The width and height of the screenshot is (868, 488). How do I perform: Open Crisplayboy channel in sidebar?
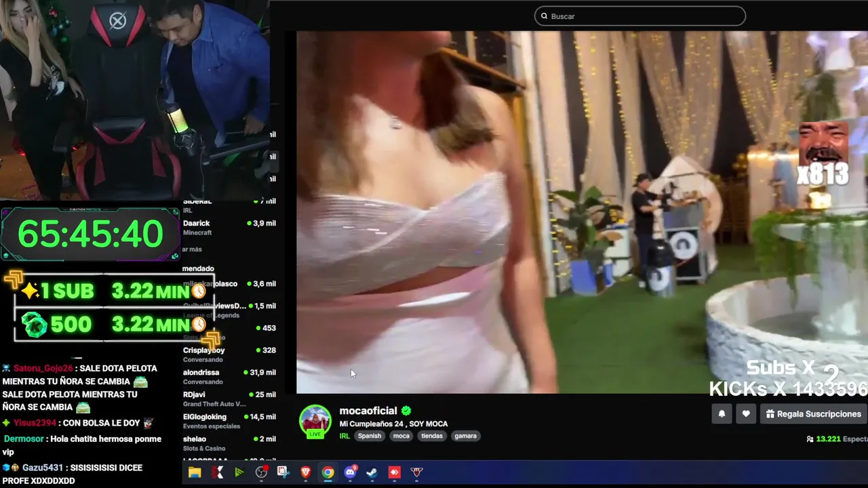click(229, 354)
